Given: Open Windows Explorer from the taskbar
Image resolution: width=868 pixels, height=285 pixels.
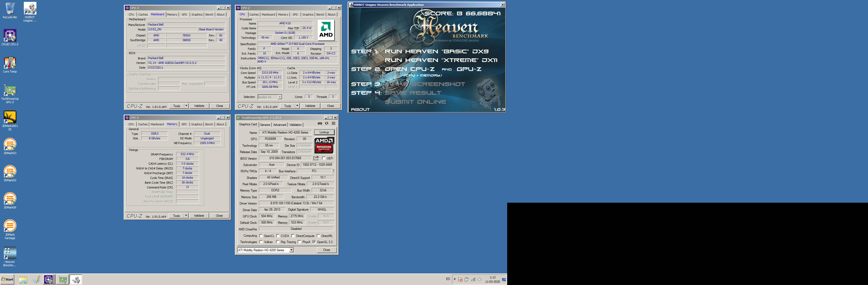Looking at the screenshot, I should coord(23,280).
